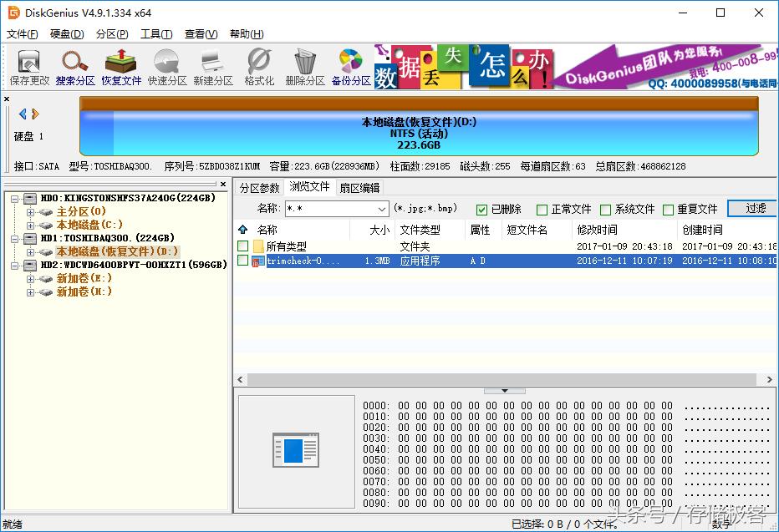Go to the next disk with right arrow
779x532 pixels.
tap(36, 114)
